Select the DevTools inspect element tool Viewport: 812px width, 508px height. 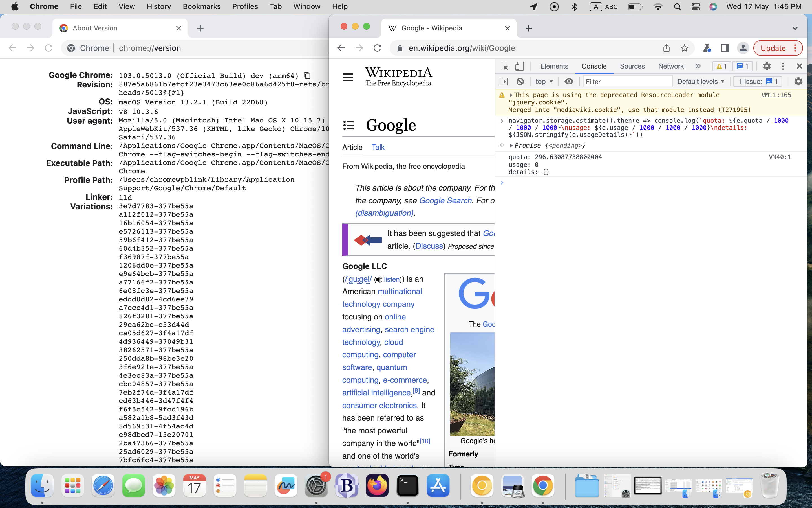(x=504, y=66)
